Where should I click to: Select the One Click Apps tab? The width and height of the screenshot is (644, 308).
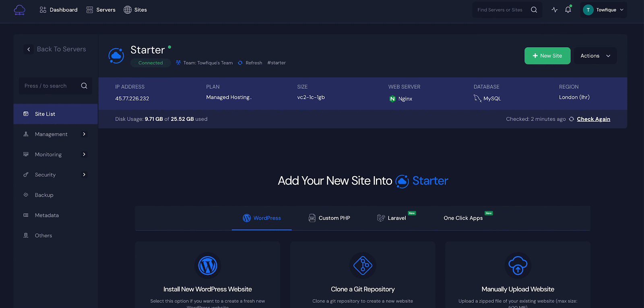click(x=463, y=218)
